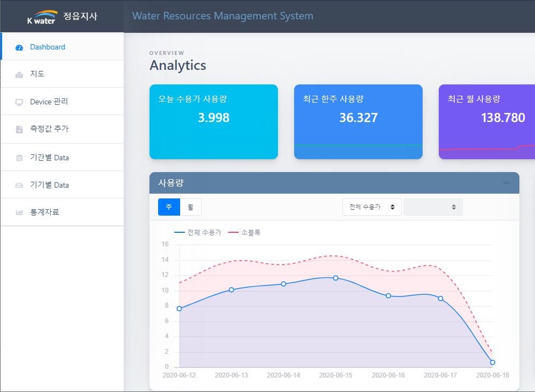Open the Dashboard menu item

tap(62, 46)
